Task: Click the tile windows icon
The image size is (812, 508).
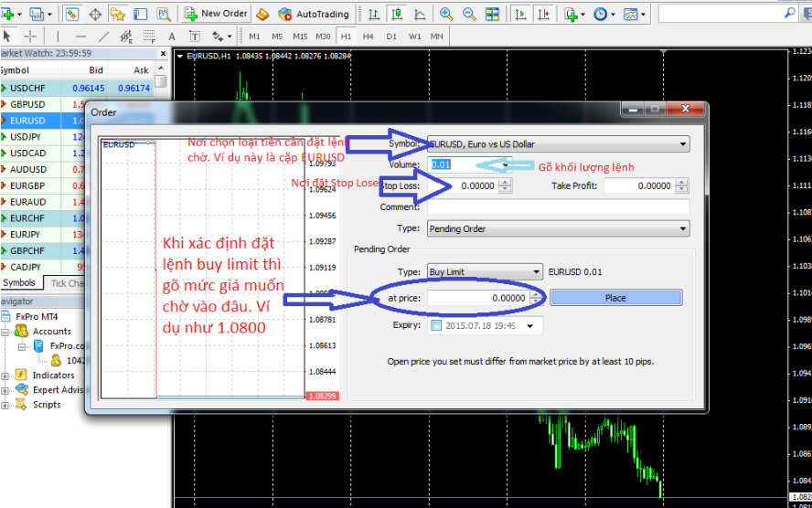Action: tap(493, 14)
